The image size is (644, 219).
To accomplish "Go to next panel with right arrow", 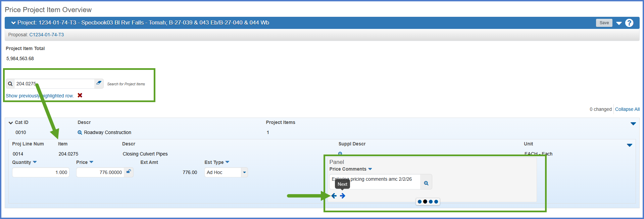I will click(342, 196).
